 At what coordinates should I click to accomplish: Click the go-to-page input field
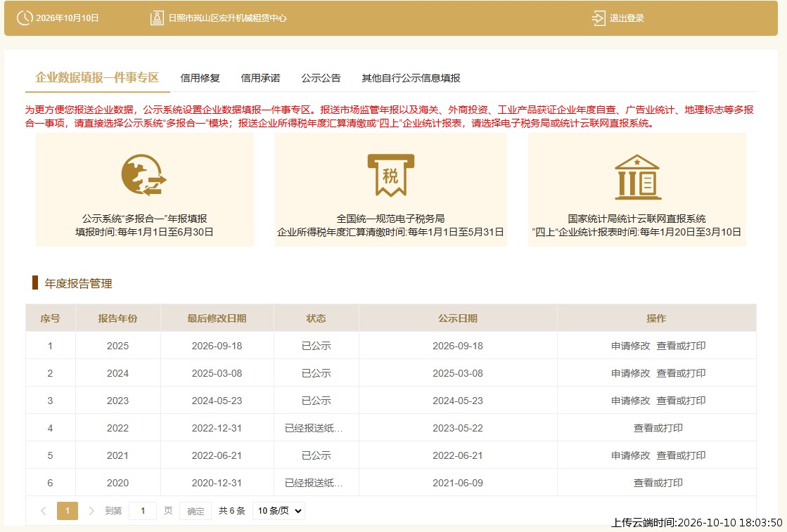point(143,511)
